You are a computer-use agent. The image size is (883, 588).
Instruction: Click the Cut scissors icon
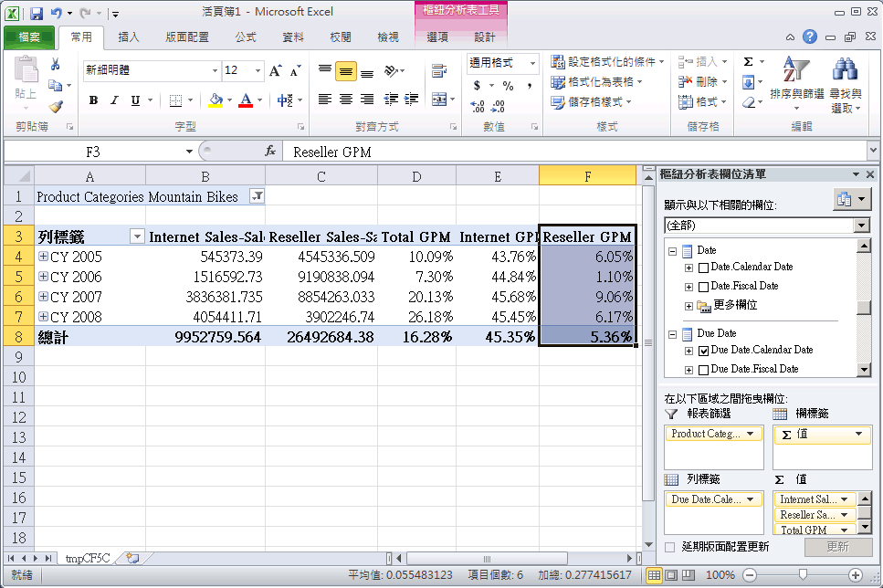point(55,65)
